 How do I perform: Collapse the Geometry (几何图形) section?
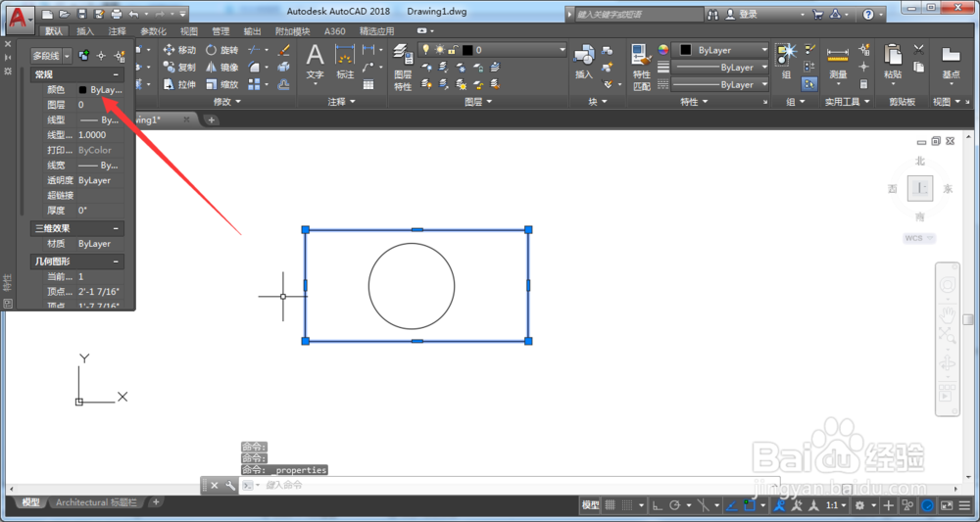click(x=117, y=261)
